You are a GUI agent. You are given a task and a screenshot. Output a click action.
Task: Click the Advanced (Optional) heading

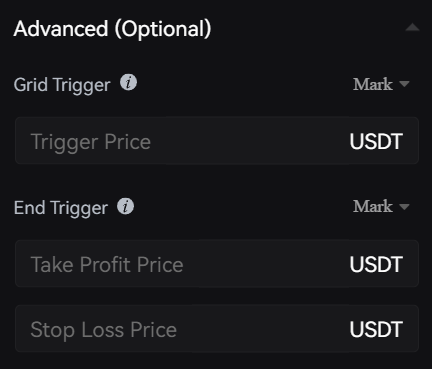(112, 29)
